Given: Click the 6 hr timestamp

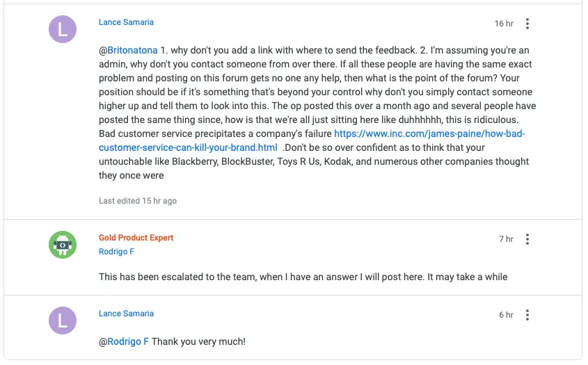Looking at the screenshot, I should pos(506,315).
